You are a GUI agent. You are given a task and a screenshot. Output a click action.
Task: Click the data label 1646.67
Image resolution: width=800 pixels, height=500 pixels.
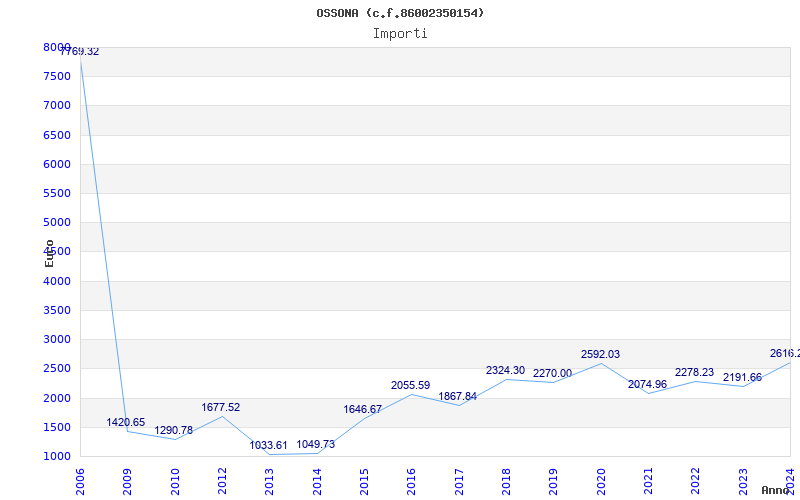coord(363,409)
